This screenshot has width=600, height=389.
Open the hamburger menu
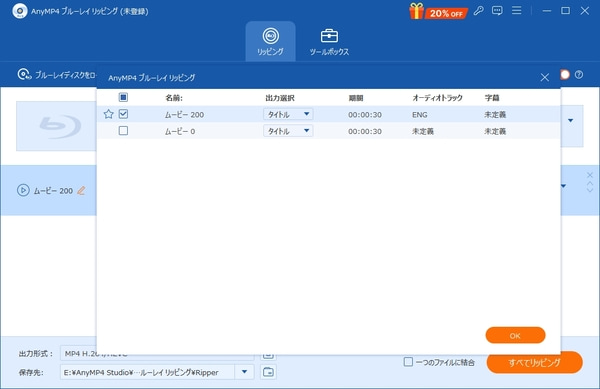pos(517,10)
